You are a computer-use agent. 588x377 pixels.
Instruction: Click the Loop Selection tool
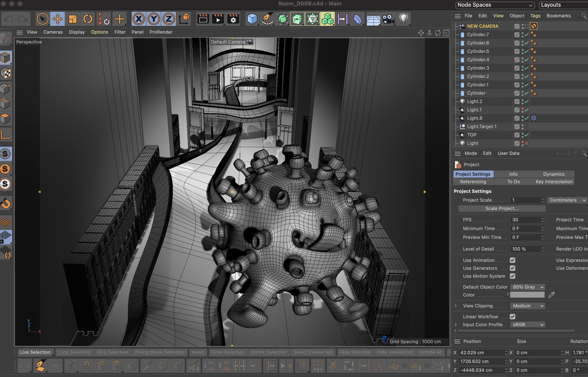[x=74, y=352]
